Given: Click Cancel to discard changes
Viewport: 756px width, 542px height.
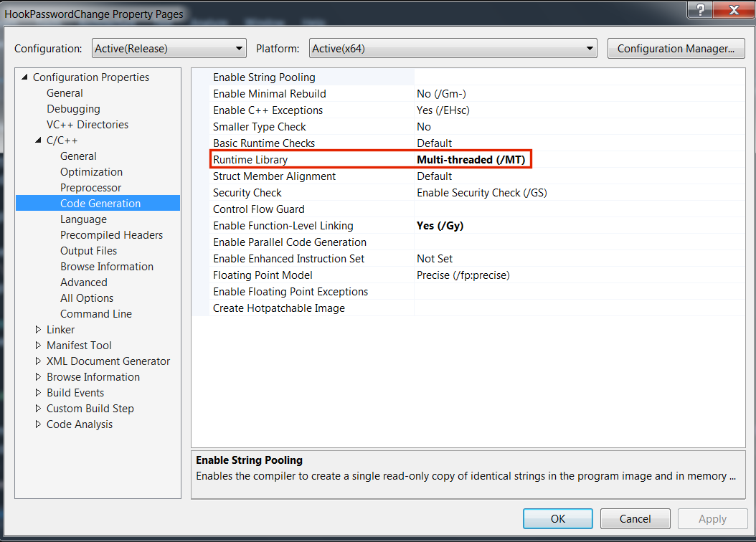Looking at the screenshot, I should (x=635, y=519).
